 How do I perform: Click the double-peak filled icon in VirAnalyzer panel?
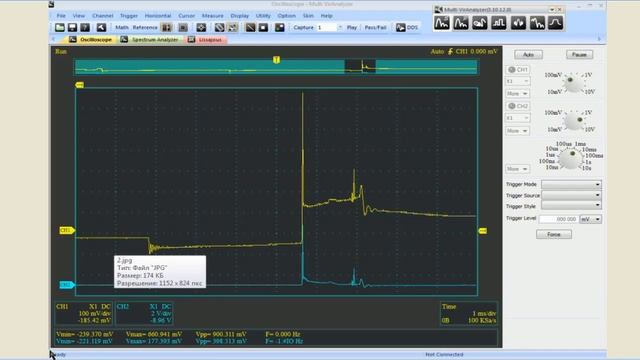tap(518, 23)
